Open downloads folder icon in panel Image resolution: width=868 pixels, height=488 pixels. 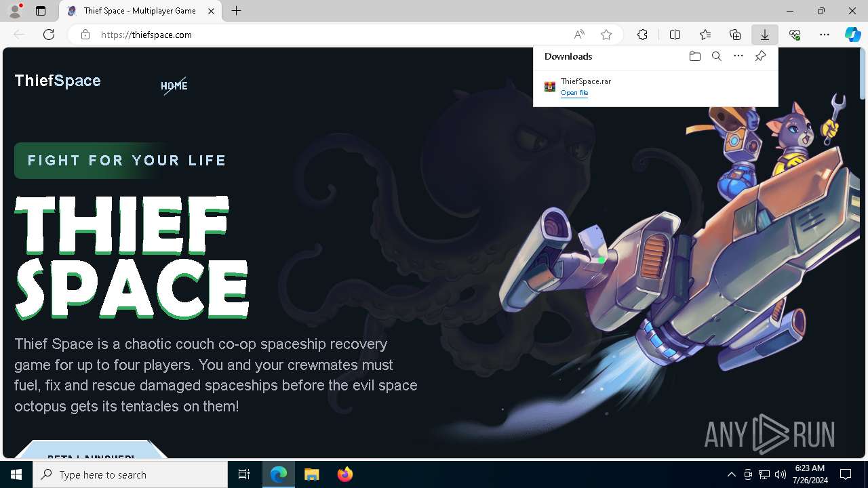pos(694,56)
